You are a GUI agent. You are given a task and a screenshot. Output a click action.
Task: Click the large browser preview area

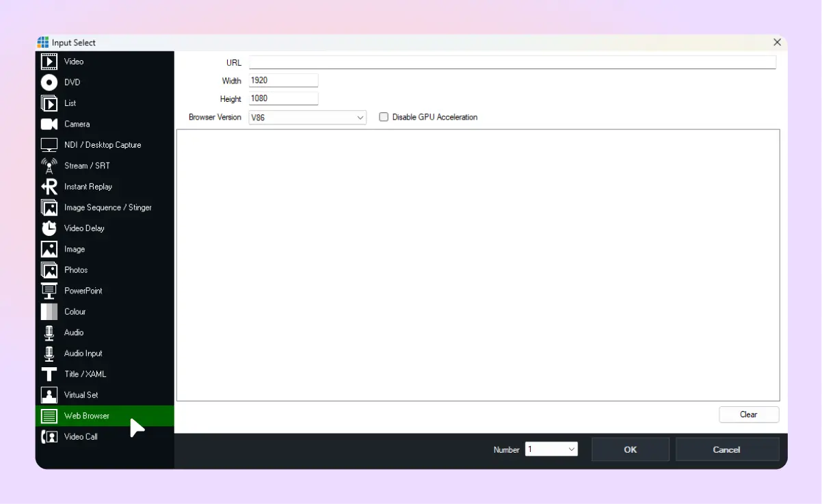pos(478,265)
